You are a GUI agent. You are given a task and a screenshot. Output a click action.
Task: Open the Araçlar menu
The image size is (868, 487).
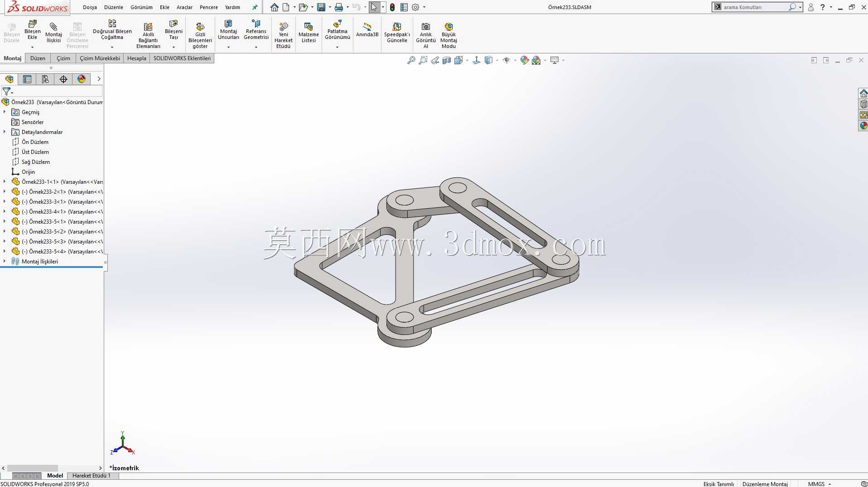(x=184, y=7)
